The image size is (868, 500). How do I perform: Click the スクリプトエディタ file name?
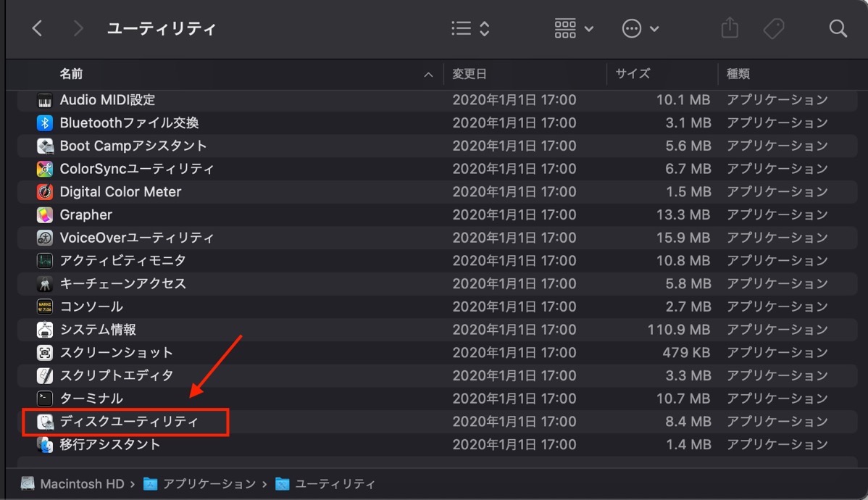[x=116, y=375]
